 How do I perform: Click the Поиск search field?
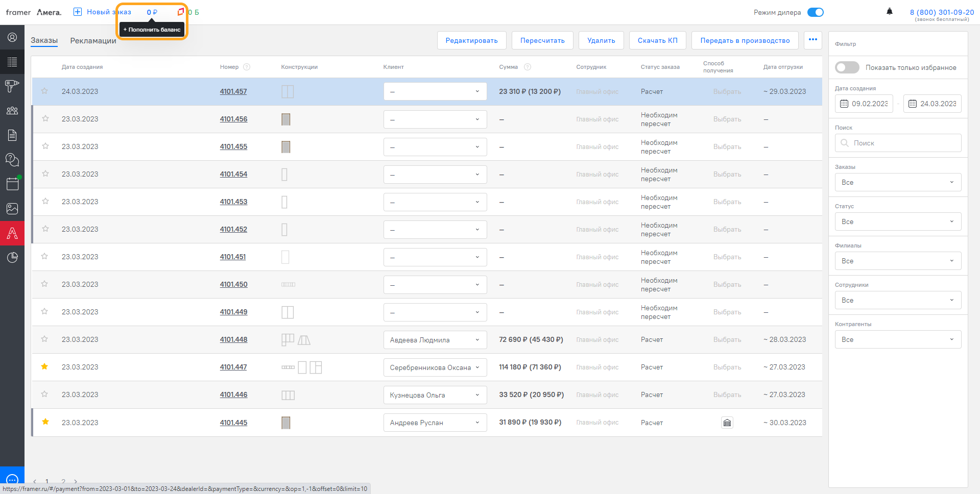pos(898,143)
